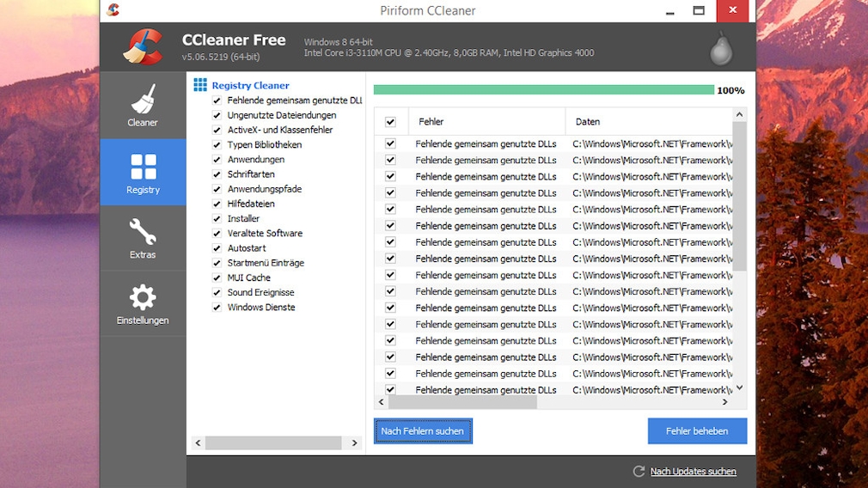The width and height of the screenshot is (868, 488).
Task: Open Einstellungen gear icon
Action: (143, 298)
